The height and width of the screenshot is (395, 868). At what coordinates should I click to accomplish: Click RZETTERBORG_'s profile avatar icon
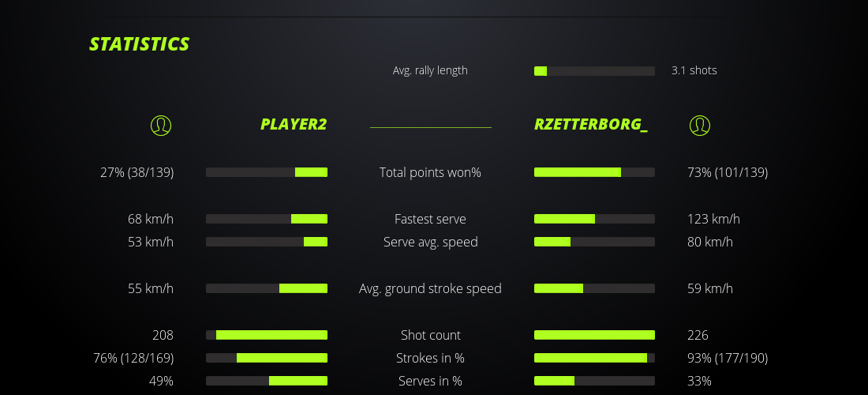tap(699, 125)
